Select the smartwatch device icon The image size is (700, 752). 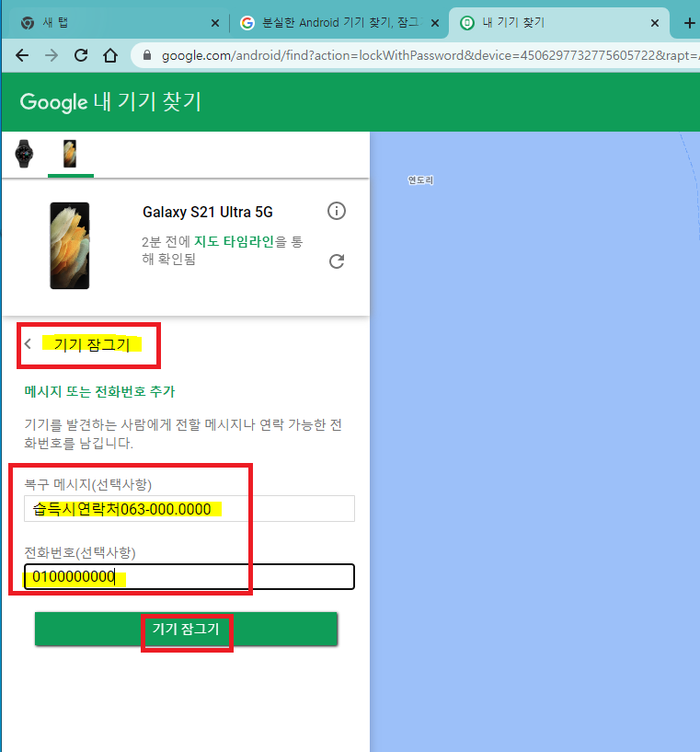coord(24,154)
